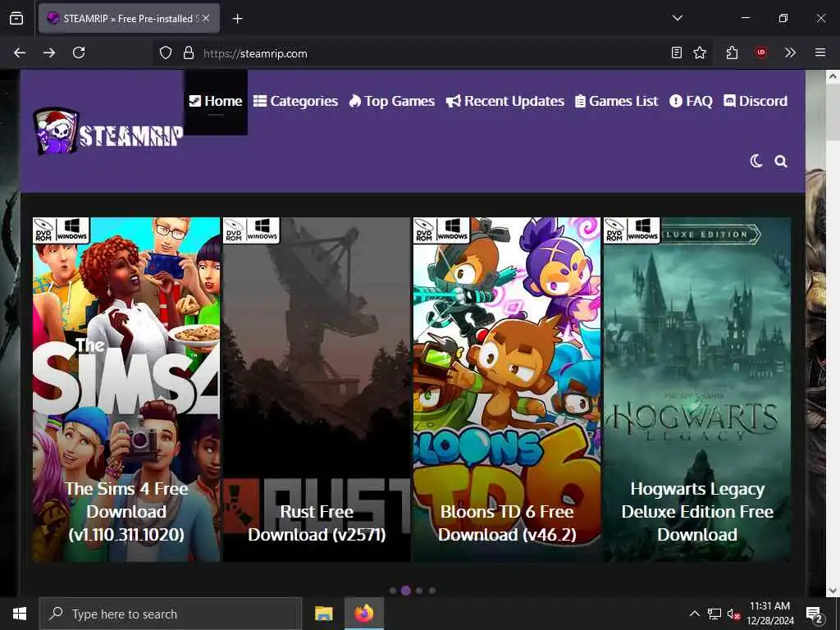Open the Firefox View icon
The width and height of the screenshot is (840, 630).
point(16,18)
